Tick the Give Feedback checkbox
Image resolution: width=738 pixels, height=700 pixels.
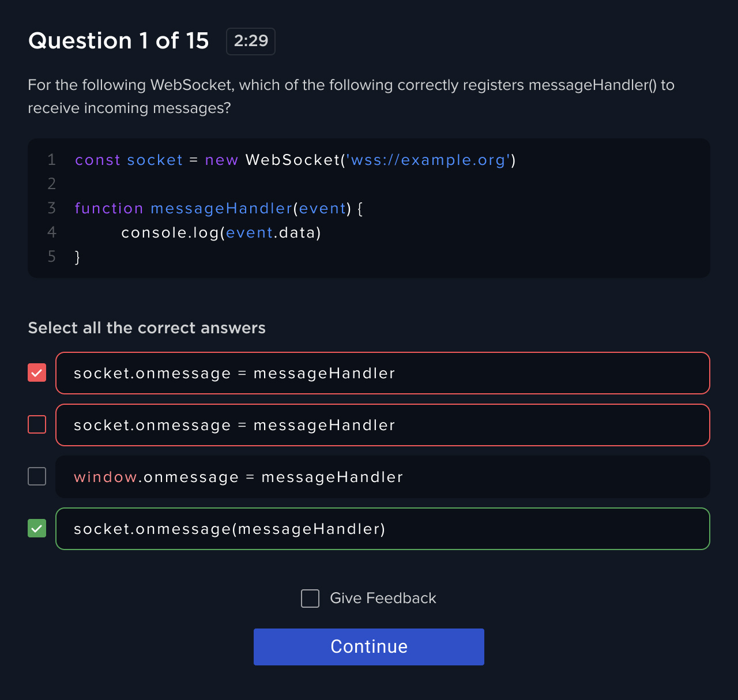click(x=310, y=599)
